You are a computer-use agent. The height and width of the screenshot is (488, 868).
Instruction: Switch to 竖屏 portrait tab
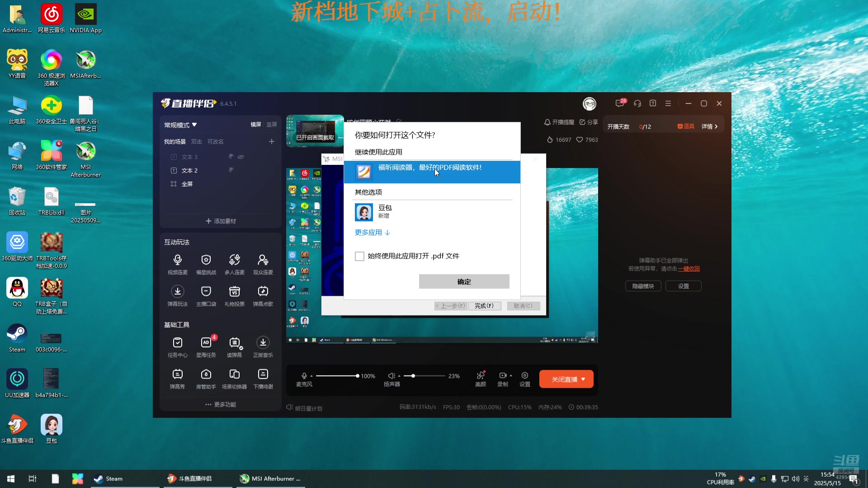271,125
